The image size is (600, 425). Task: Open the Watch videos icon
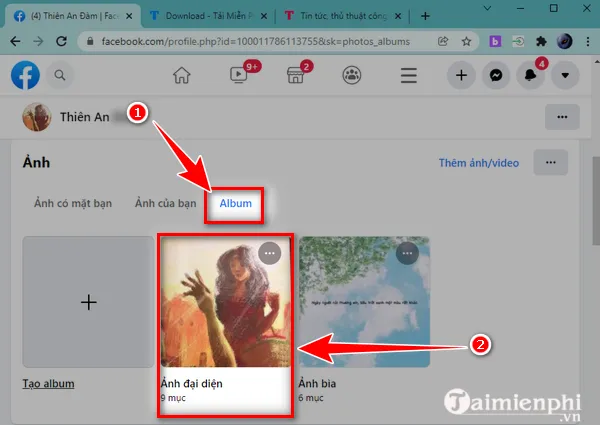(x=240, y=75)
